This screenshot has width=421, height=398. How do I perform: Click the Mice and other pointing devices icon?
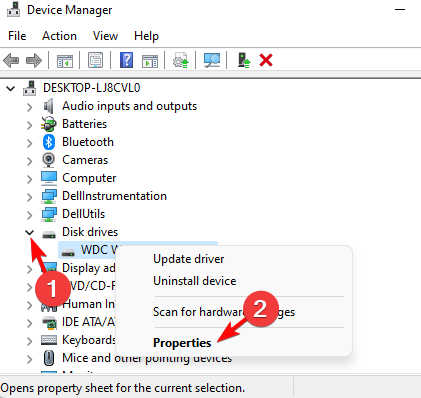coord(49,358)
